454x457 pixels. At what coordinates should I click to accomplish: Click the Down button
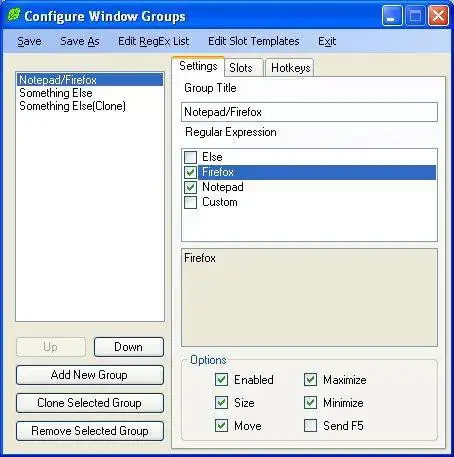tap(129, 347)
